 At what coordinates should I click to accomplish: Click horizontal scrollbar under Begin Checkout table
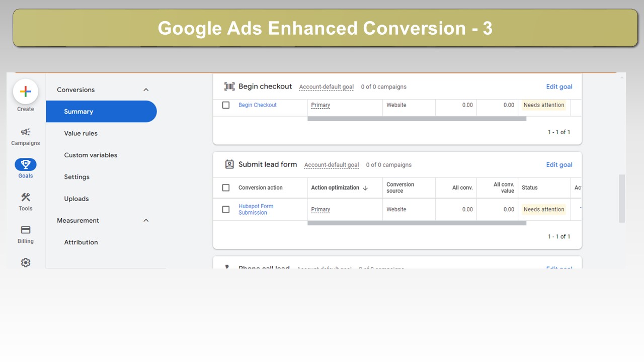(417, 119)
